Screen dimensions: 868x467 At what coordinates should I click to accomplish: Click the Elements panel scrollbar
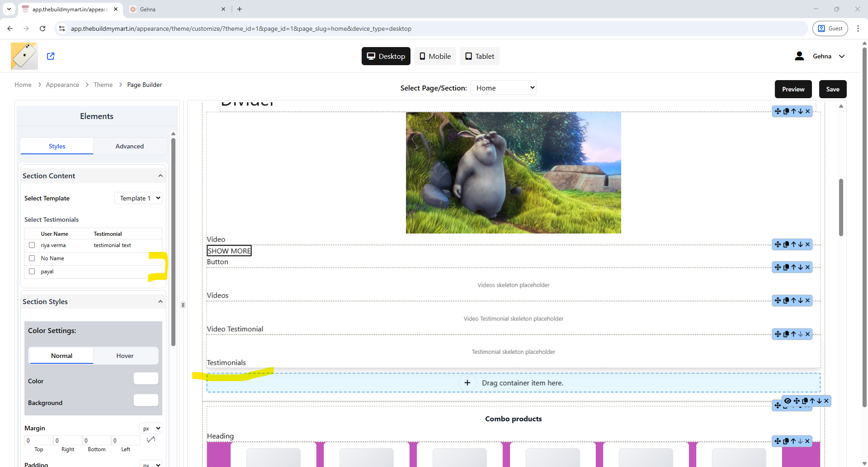(173, 242)
